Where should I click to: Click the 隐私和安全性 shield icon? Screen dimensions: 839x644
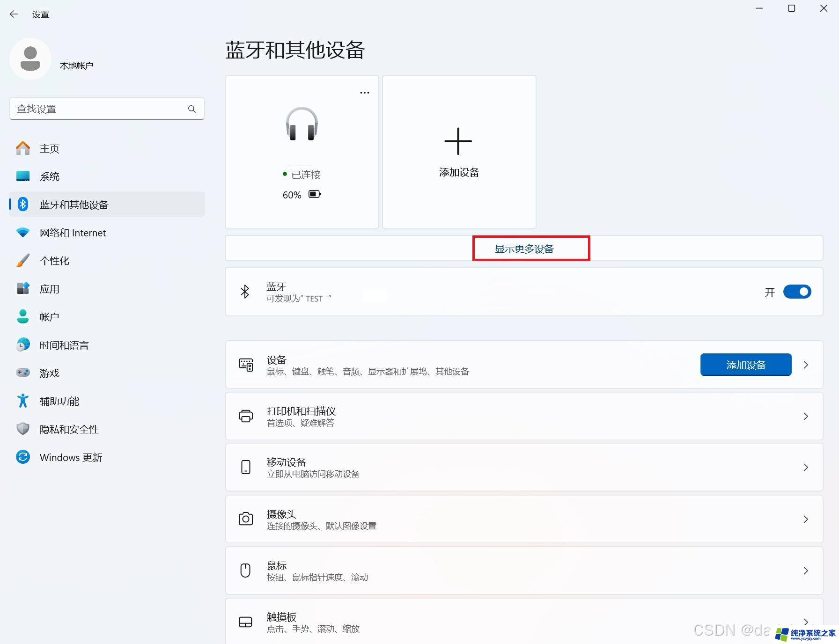click(x=23, y=429)
